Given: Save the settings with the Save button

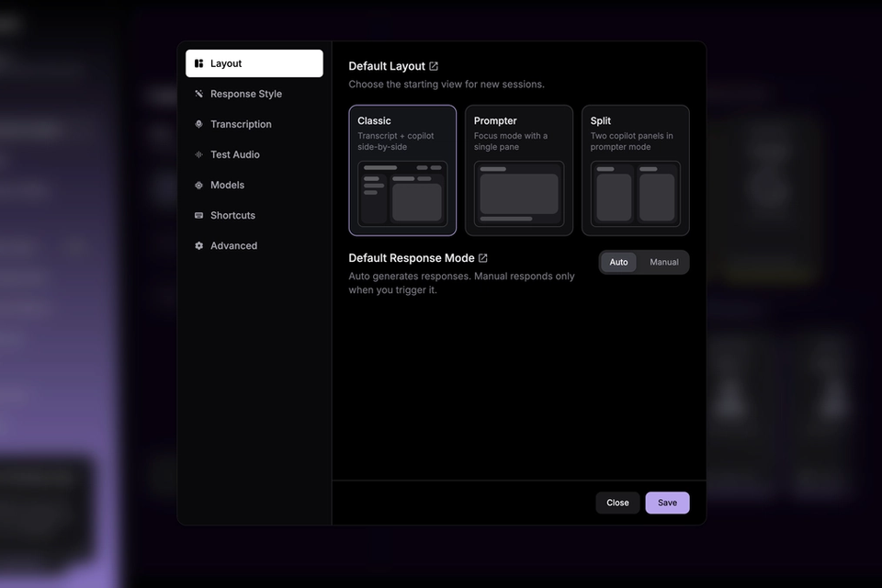Looking at the screenshot, I should click(668, 503).
